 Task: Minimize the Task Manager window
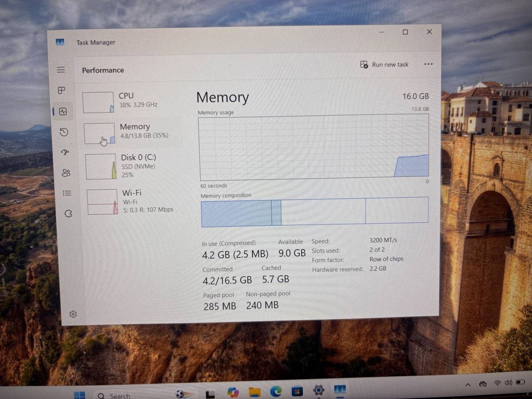point(382,32)
